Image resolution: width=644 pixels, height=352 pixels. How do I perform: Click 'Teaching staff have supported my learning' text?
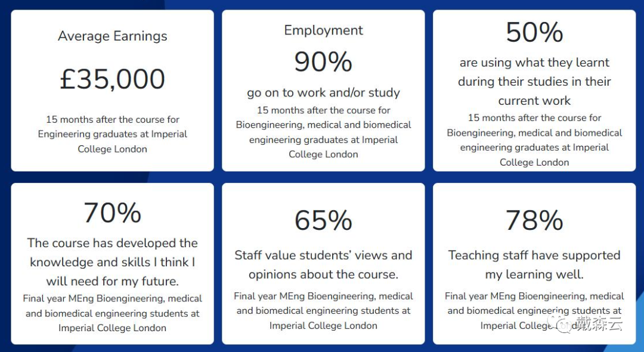point(534,264)
